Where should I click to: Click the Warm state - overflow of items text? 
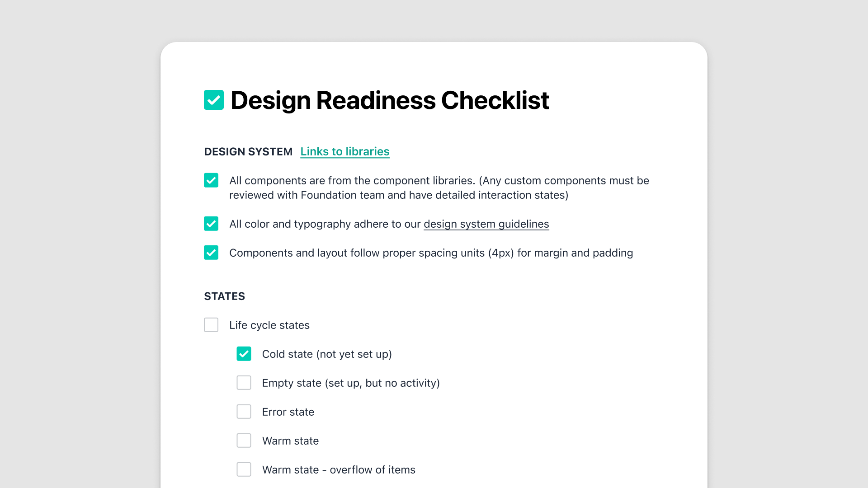(339, 470)
